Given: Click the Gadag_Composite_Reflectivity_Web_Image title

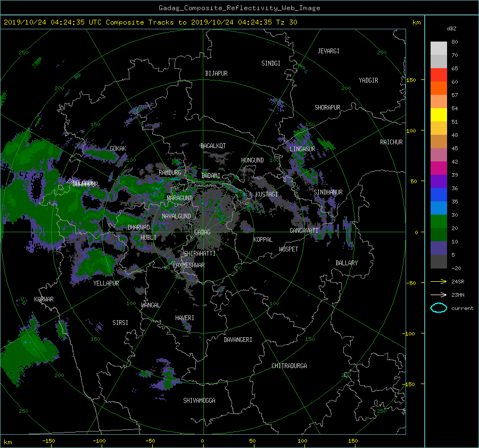Looking at the screenshot, I should pyautogui.click(x=239, y=8).
